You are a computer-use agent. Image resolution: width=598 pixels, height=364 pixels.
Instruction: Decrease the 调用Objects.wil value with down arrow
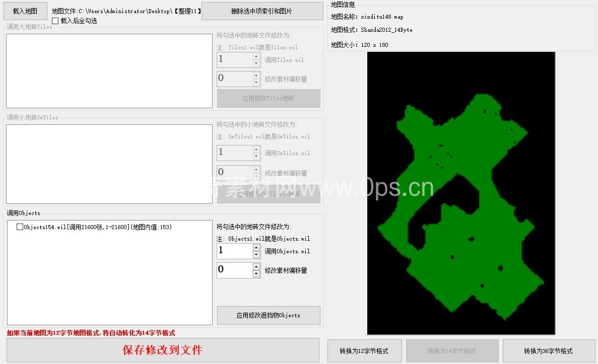[256, 255]
